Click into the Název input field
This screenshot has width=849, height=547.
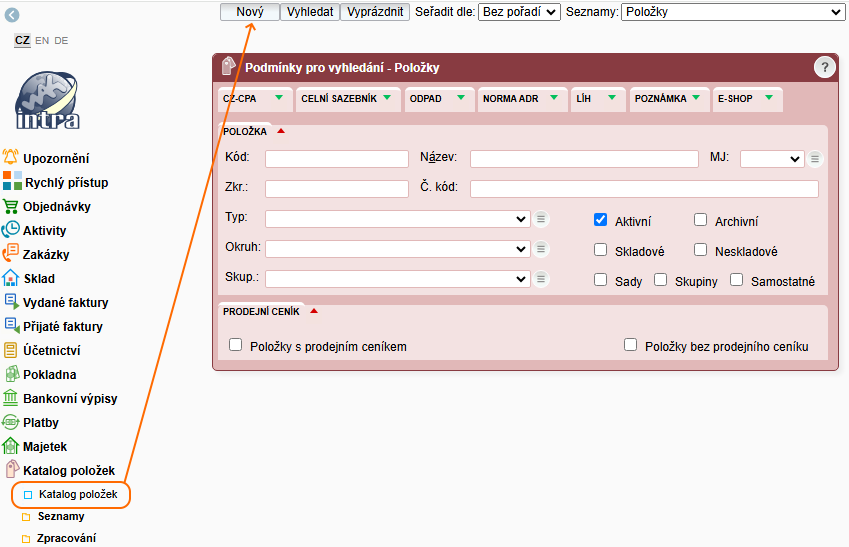[583, 159]
